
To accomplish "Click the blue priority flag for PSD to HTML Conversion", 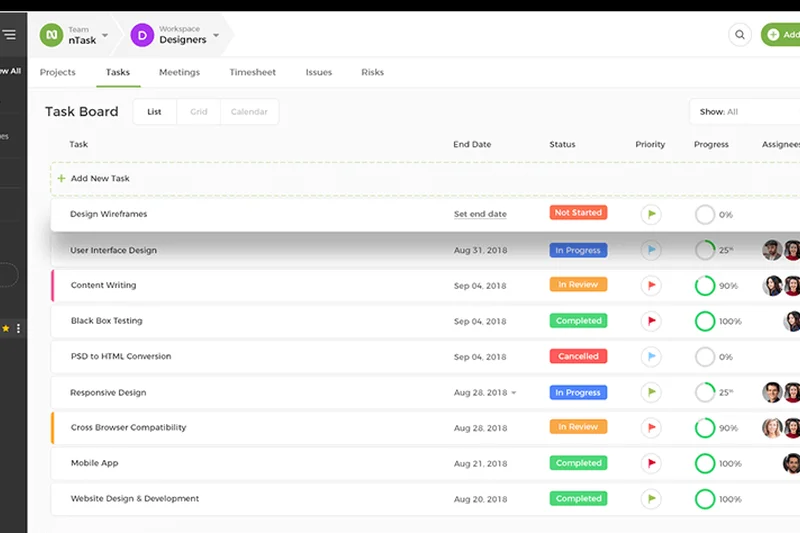I will pyautogui.click(x=651, y=357).
